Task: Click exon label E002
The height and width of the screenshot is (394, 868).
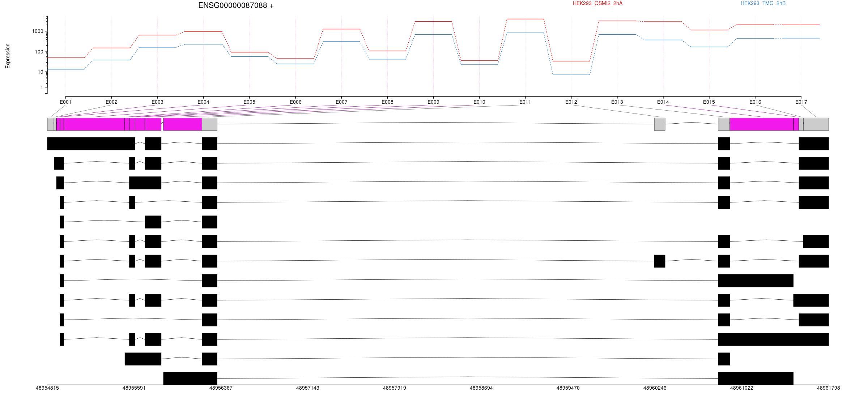Action: 111,102
